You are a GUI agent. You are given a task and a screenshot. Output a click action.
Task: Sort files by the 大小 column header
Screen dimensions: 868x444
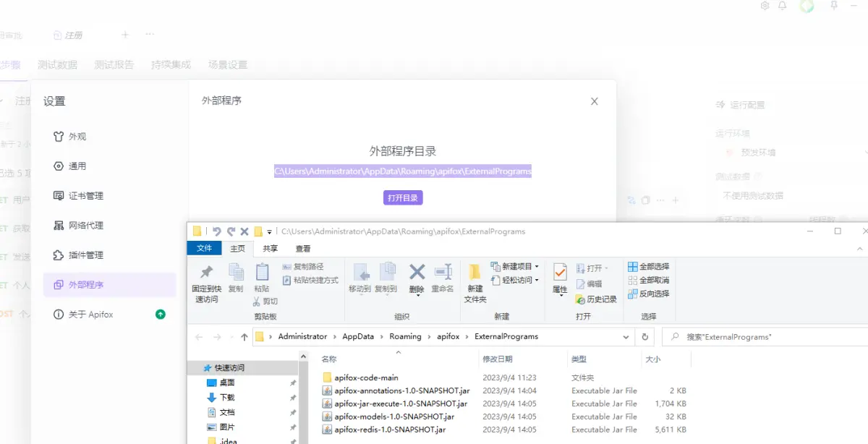652,359
